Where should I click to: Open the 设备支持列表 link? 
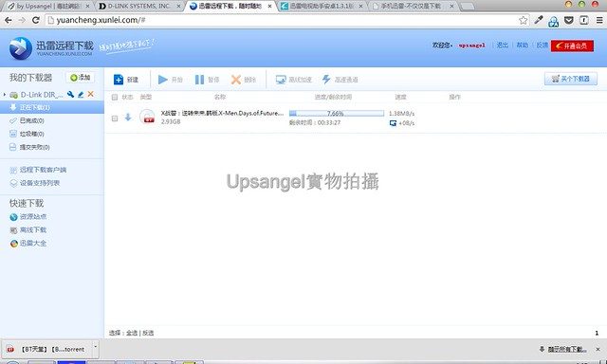pos(40,183)
